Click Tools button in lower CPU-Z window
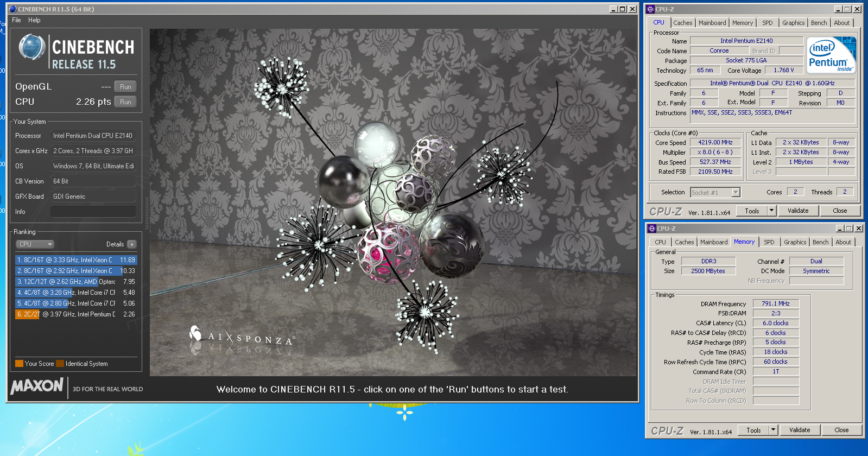 point(753,430)
